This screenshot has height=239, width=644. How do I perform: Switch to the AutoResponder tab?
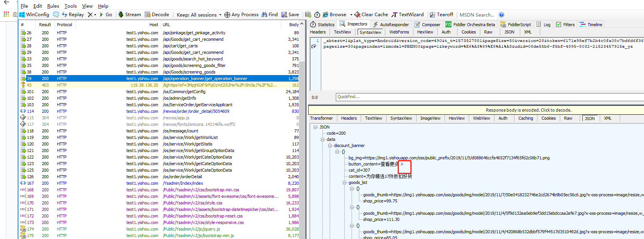coord(391,24)
